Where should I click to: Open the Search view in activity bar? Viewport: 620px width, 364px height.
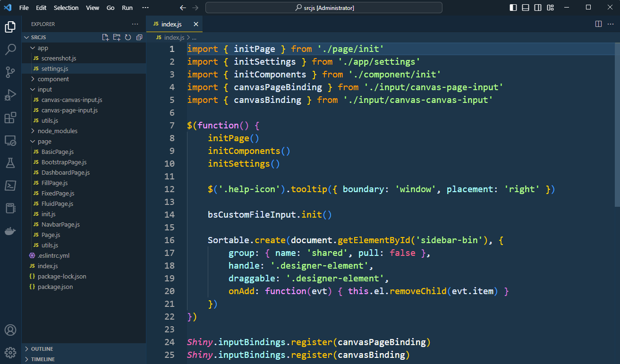pos(10,50)
